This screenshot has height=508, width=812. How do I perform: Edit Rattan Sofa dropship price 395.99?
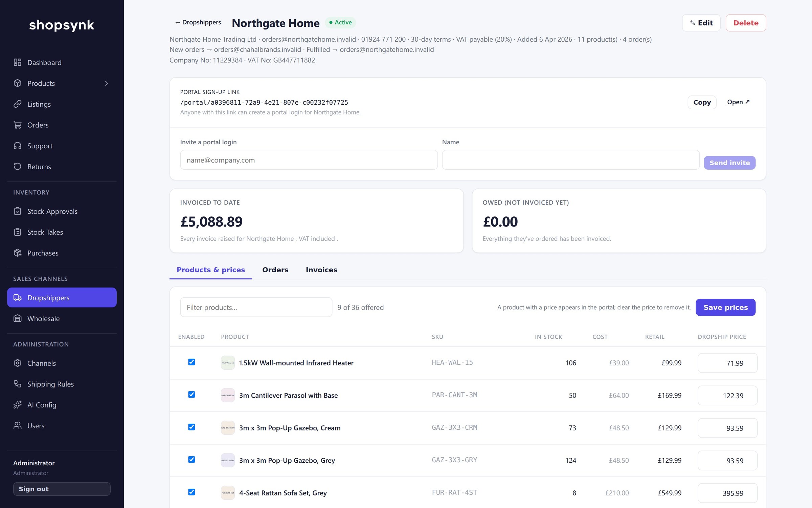727,493
